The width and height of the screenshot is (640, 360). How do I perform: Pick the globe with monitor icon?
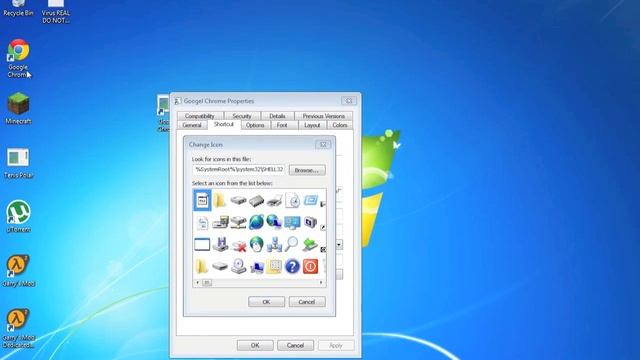(x=274, y=222)
